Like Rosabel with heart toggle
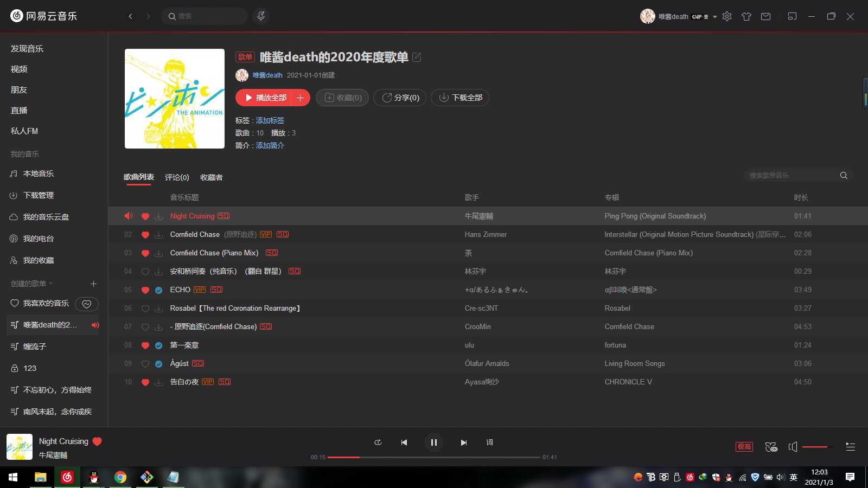The height and width of the screenshot is (488, 868). 145,309
